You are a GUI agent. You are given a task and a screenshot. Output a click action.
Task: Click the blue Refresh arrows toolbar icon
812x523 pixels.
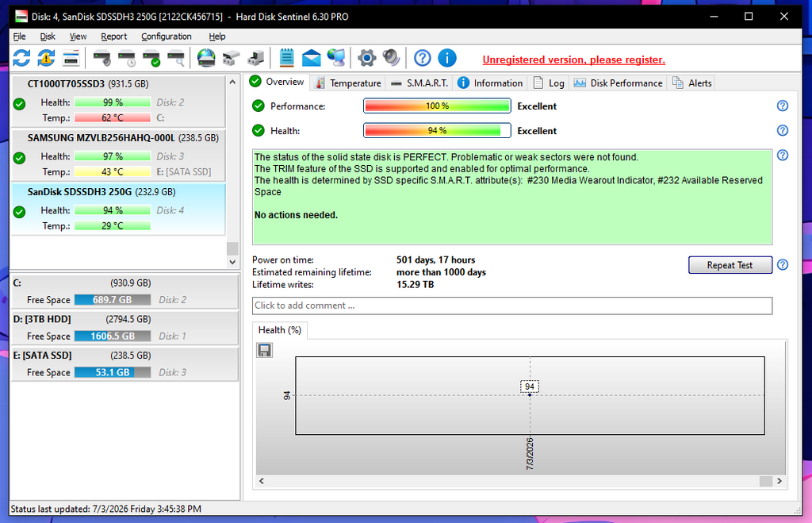(x=21, y=58)
